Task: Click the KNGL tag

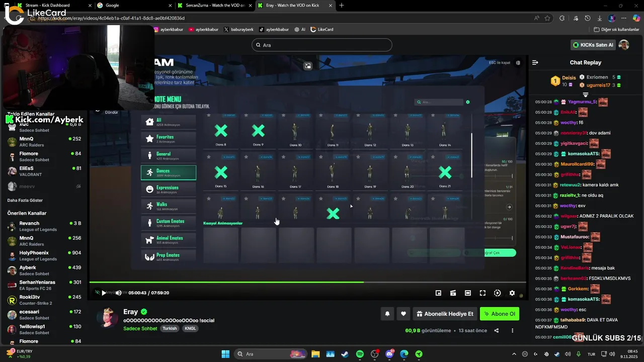Action: click(190, 328)
